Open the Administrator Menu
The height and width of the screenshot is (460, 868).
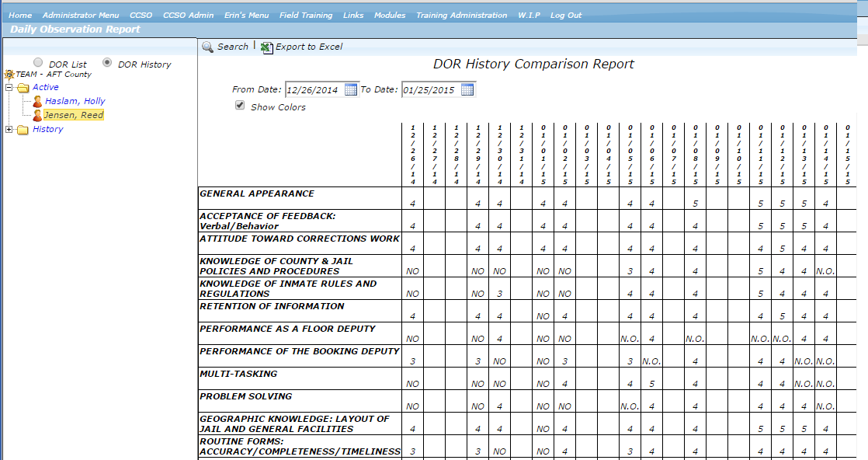81,16
